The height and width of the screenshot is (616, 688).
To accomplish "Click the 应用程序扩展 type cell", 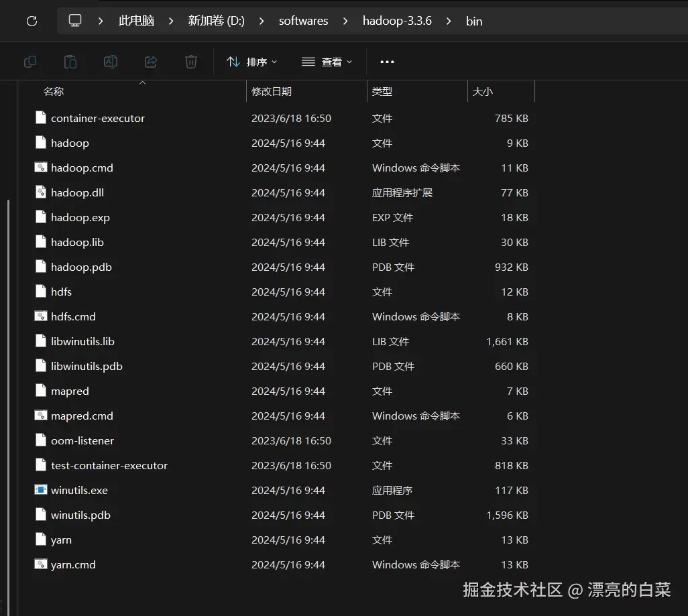I will click(402, 192).
